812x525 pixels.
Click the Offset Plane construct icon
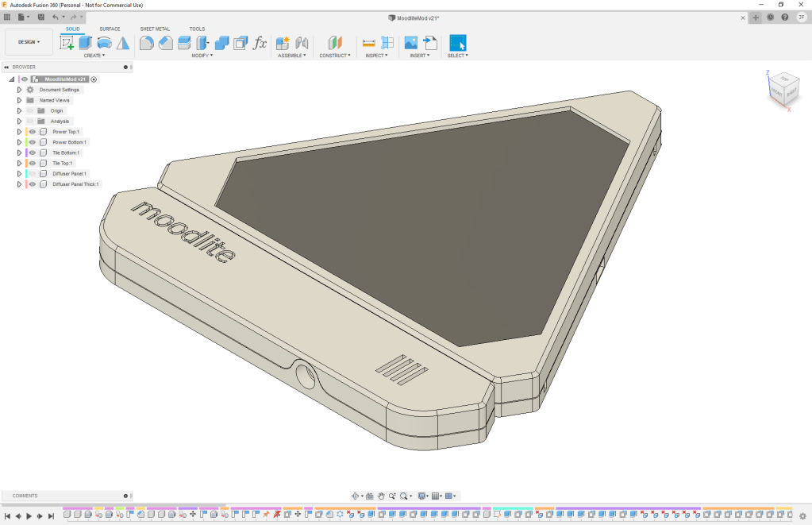335,43
